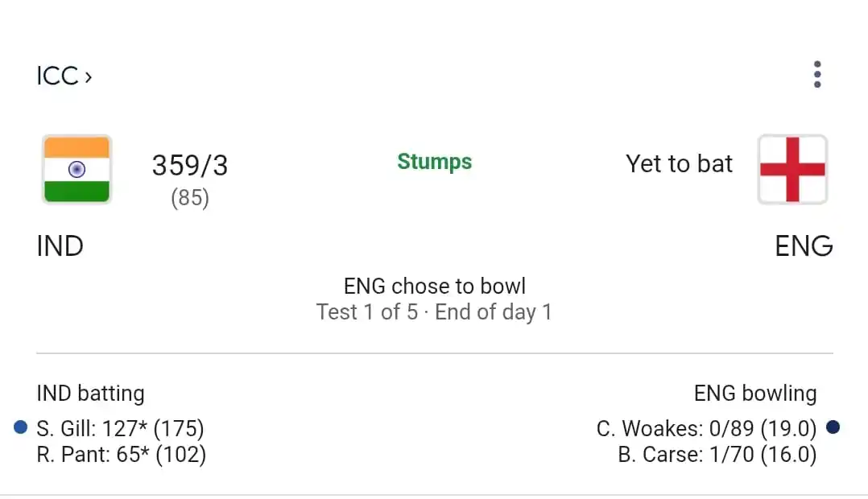Select the 'ENG bowling' heading
Viewport: 868px width, 499px height.
755,394
